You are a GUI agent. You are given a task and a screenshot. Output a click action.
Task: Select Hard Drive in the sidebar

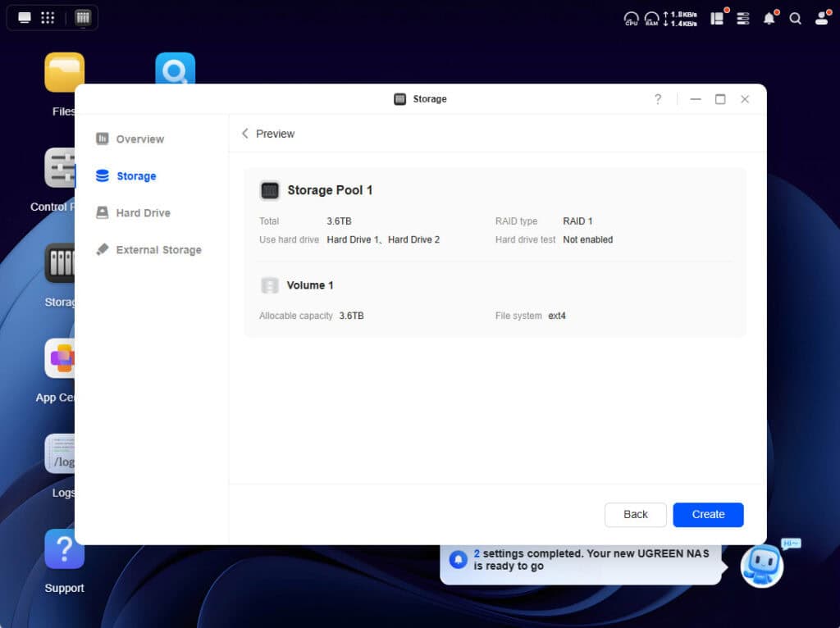[143, 213]
